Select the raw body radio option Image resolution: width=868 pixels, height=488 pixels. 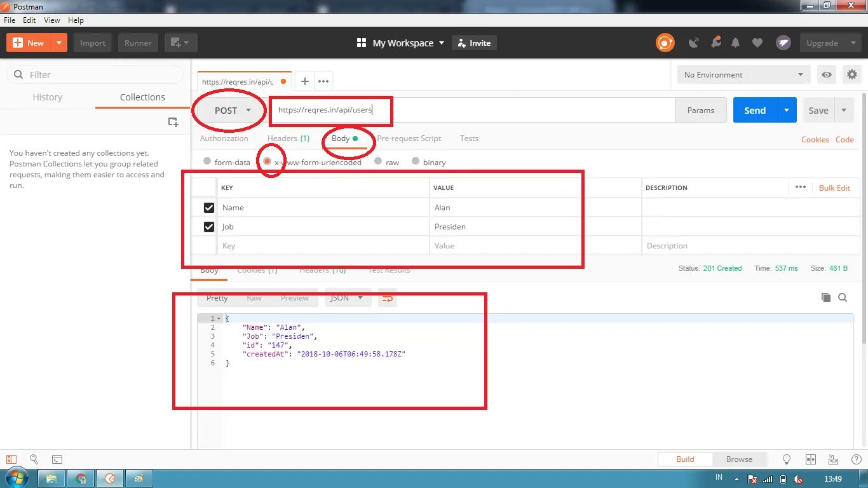(378, 161)
